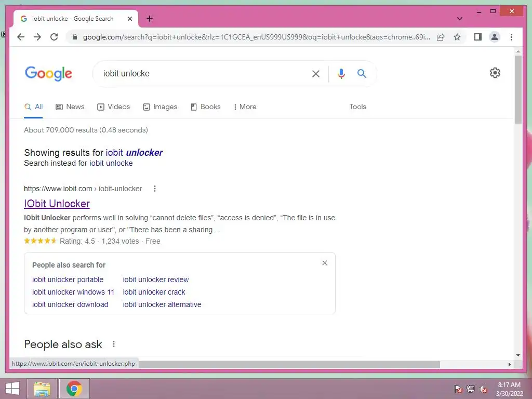Viewport: 532px width, 399px height.
Task: Open Google settings gear
Action: coord(495,73)
